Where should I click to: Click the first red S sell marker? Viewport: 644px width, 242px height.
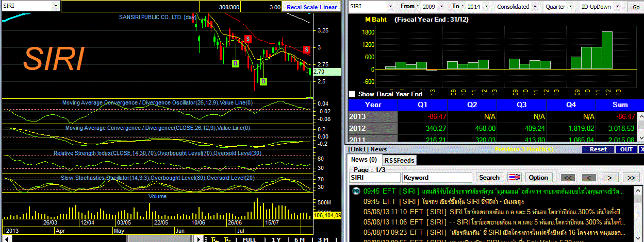click(x=247, y=39)
